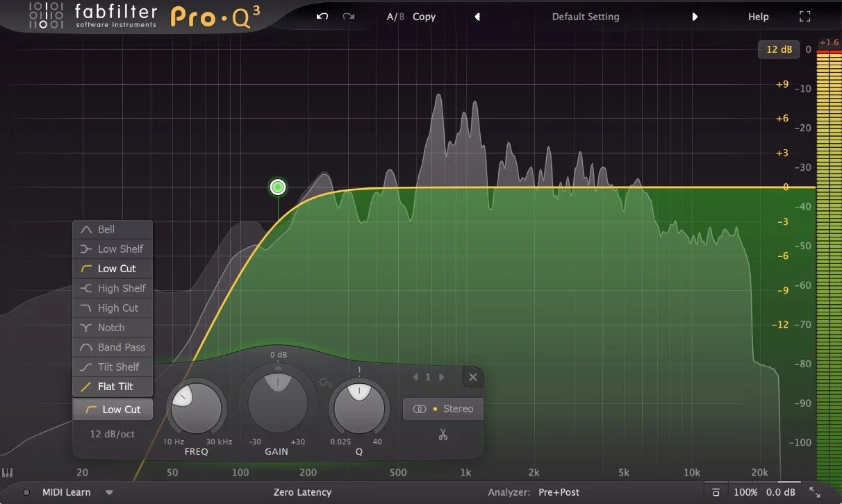Enter full screen mode via corner brackets icon

point(805,17)
